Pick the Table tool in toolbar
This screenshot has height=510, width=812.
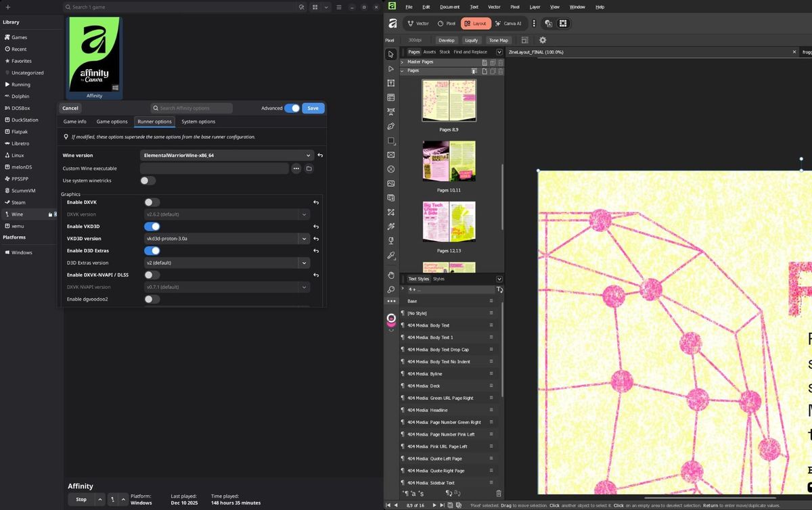[x=391, y=97]
